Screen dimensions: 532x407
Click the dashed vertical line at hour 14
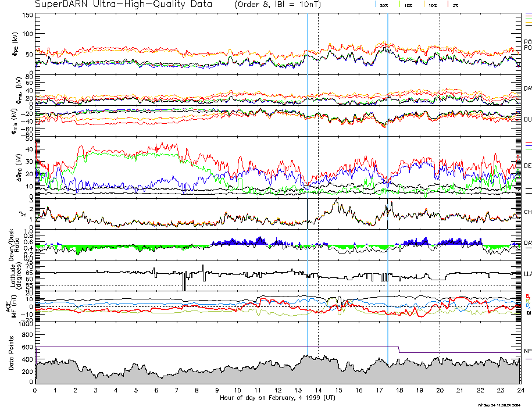pos(318,174)
